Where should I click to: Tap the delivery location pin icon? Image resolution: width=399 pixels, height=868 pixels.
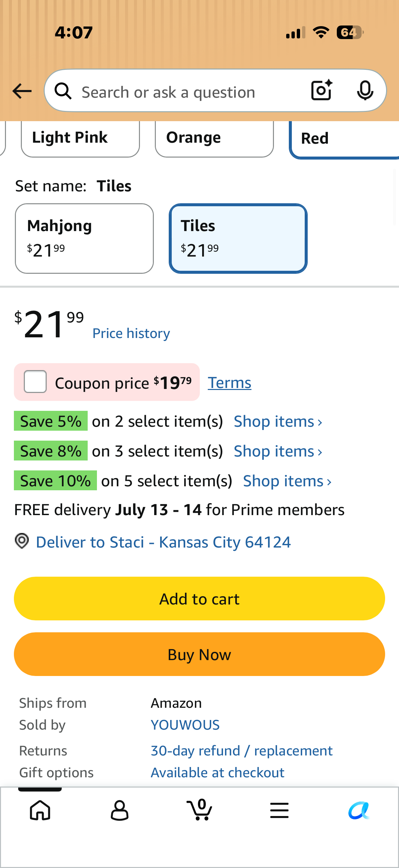tap(22, 541)
